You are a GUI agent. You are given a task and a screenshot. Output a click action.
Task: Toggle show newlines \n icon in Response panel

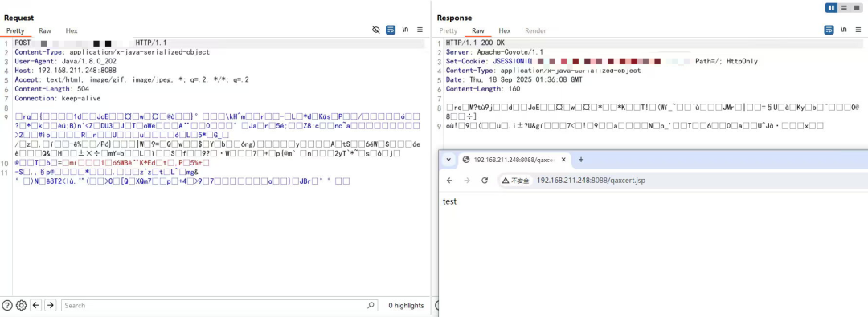(843, 30)
